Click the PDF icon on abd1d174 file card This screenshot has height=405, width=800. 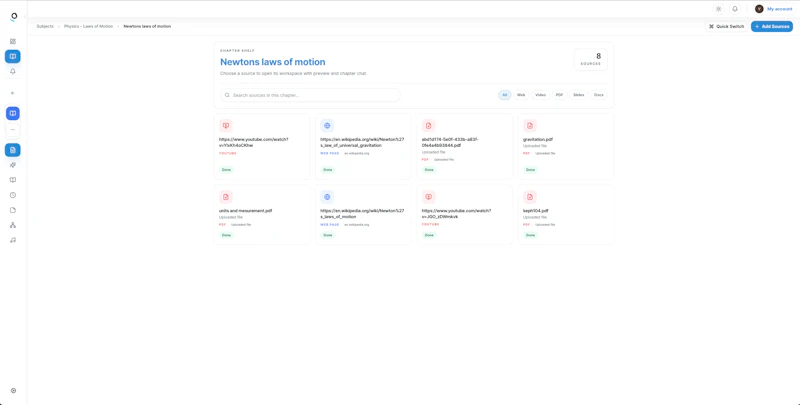click(429, 125)
